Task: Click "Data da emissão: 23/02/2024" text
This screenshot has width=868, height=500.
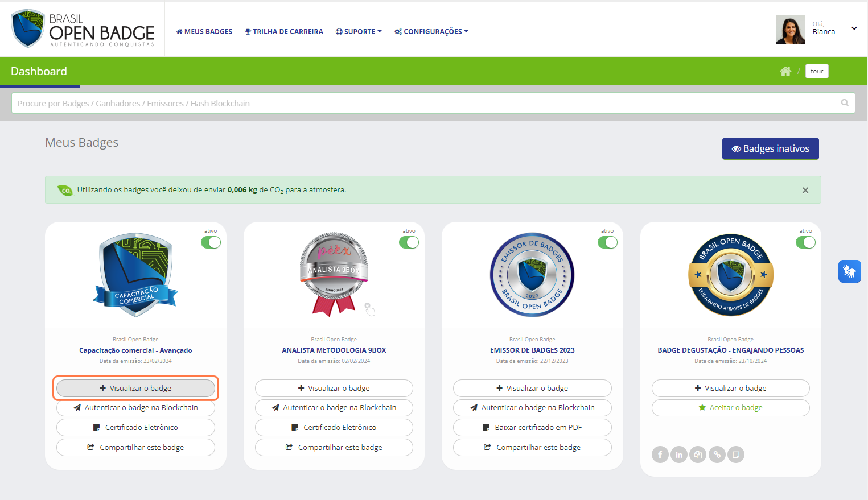Action: click(x=135, y=361)
